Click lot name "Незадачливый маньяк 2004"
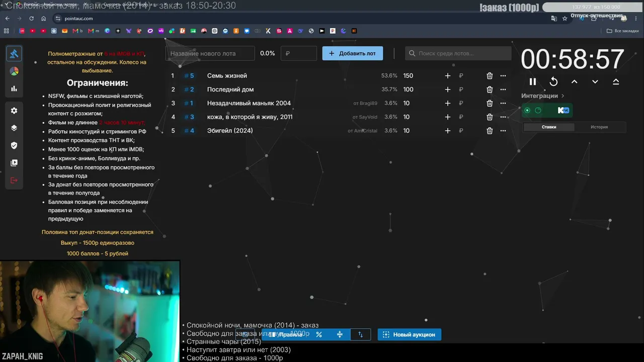 pos(249,103)
